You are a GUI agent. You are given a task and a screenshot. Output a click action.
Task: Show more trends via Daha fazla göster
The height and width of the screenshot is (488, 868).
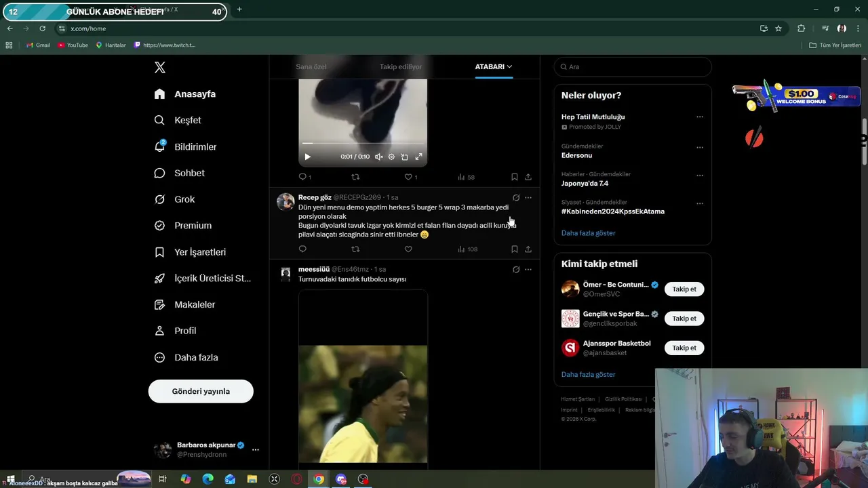click(x=588, y=233)
